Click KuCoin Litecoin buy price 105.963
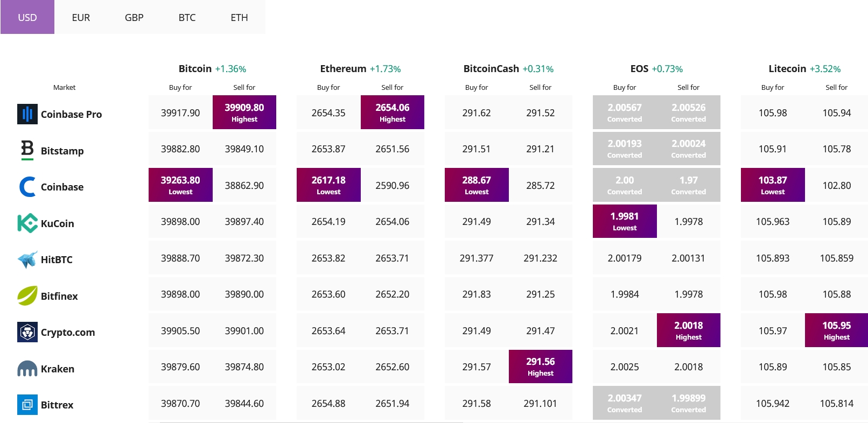The image size is (868, 423). 773,222
